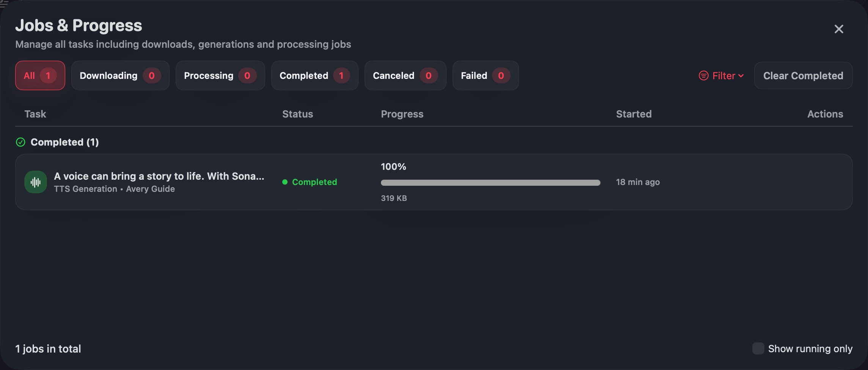The height and width of the screenshot is (370, 868).
Task: Click the 100% progress bar
Action: (491, 183)
